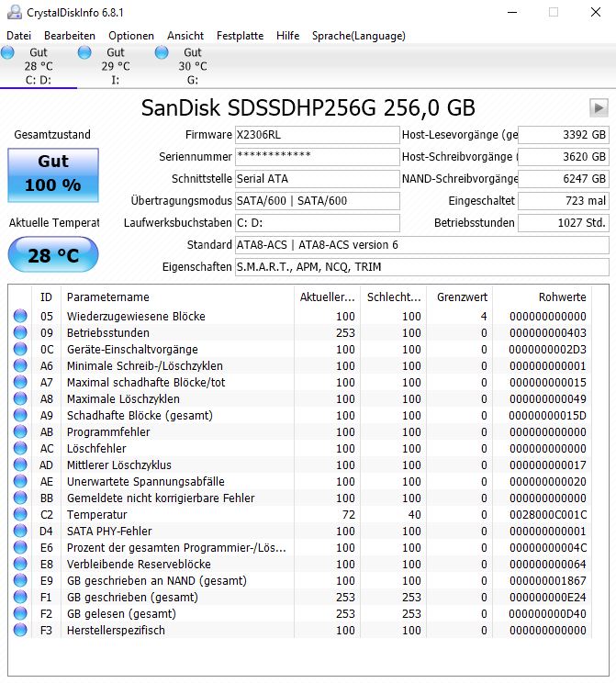Click status orb of Temperatur row
616x683 pixels.
[x=20, y=514]
